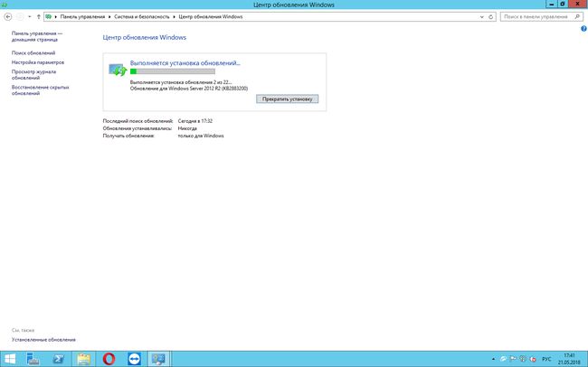Open the 'Поиск обновлений' link
This screenshot has height=367, width=588.
pos(33,52)
